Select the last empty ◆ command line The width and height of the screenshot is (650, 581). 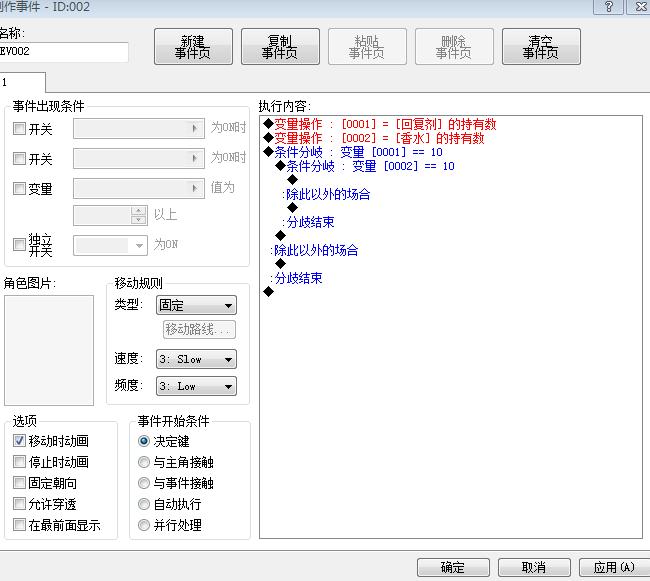269,292
